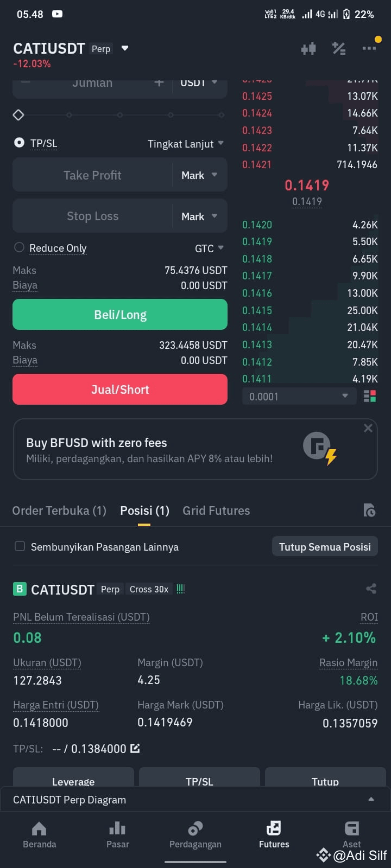Open the percent calculator icon
The width and height of the screenshot is (391, 868).
pos(339,49)
